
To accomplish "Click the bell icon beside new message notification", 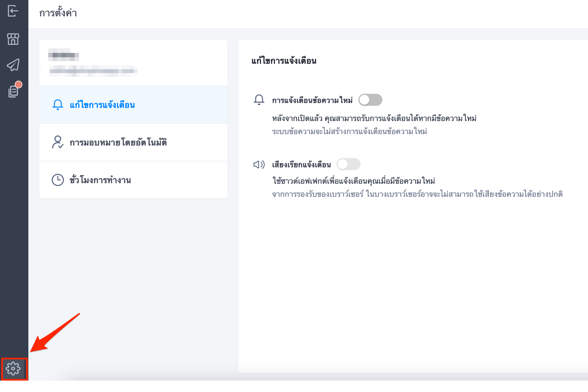I will click(x=259, y=100).
